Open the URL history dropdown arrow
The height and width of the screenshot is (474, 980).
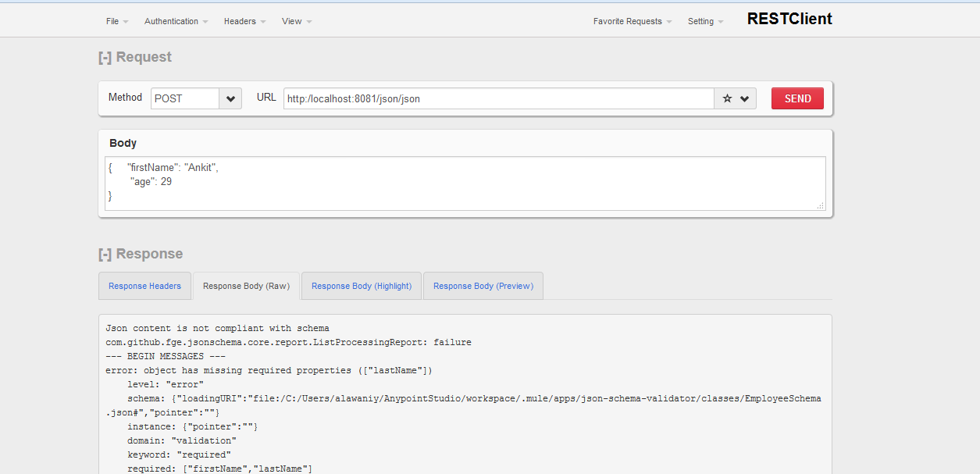745,98
